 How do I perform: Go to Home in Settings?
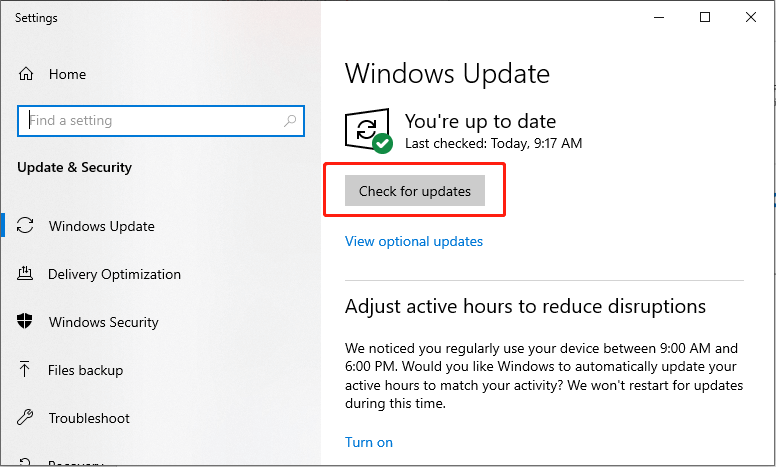[67, 74]
